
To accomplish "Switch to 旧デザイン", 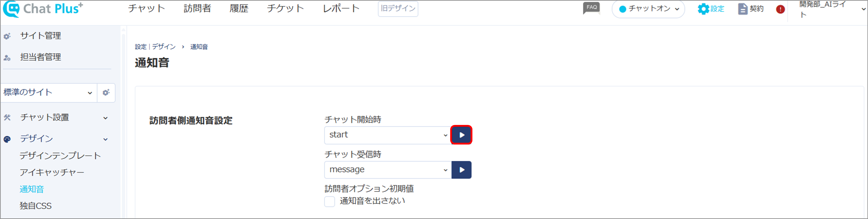I will click(x=398, y=9).
